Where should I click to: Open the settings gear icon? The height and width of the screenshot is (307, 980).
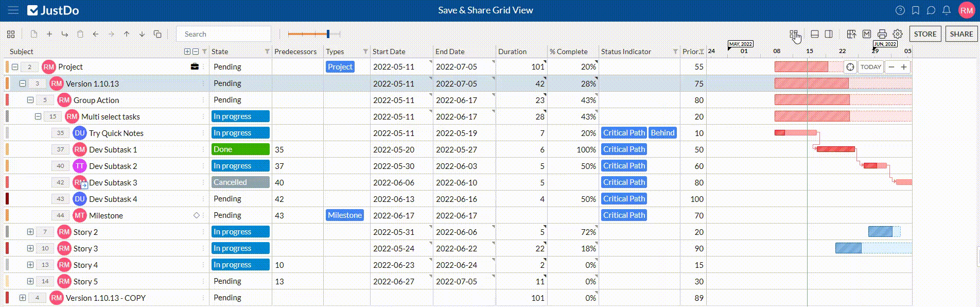click(x=898, y=34)
